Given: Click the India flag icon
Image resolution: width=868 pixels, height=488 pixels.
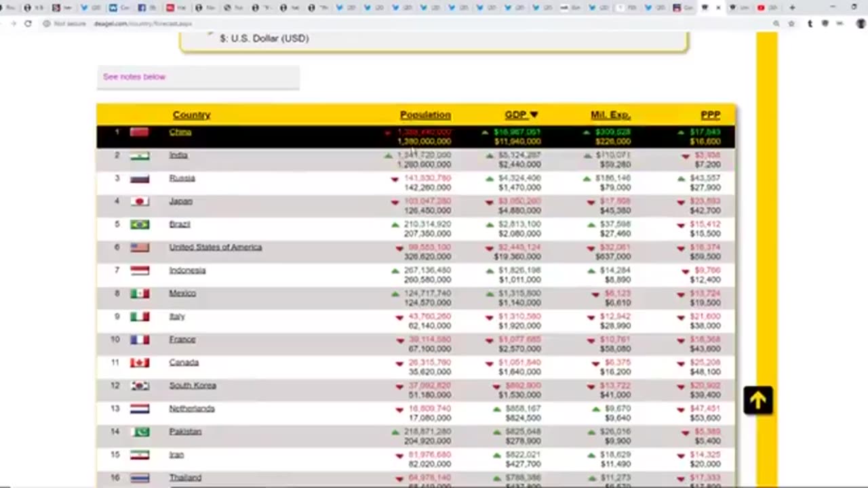Looking at the screenshot, I should tap(140, 155).
